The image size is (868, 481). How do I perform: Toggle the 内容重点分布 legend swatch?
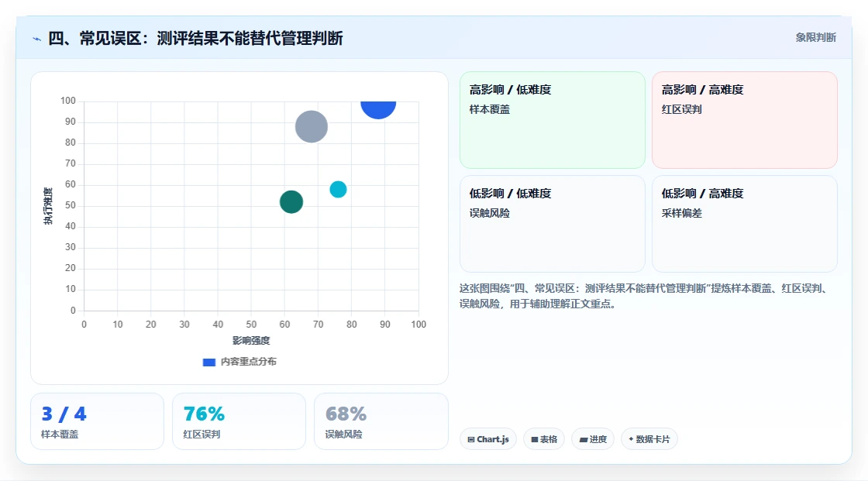pyautogui.click(x=208, y=362)
